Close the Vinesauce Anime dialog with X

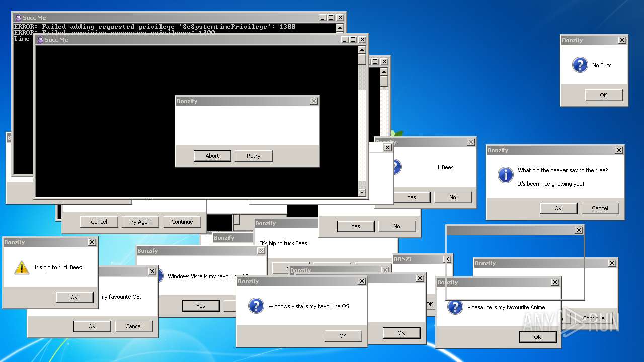point(555,282)
